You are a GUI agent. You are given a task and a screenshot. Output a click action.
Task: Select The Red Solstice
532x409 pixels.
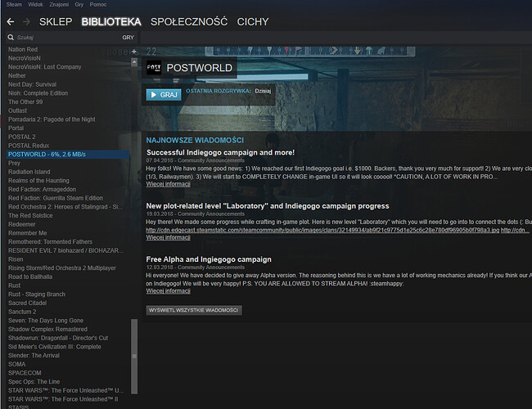(x=30, y=216)
